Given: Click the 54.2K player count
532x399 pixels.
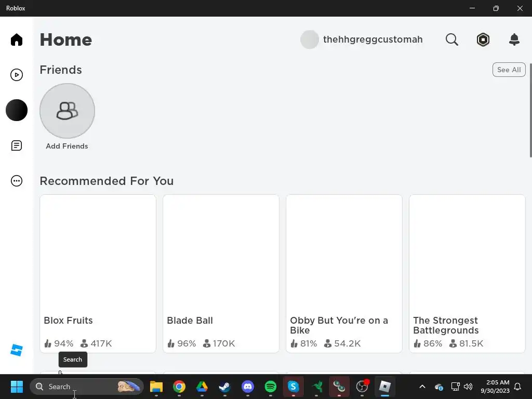Looking at the screenshot, I should tap(347, 343).
